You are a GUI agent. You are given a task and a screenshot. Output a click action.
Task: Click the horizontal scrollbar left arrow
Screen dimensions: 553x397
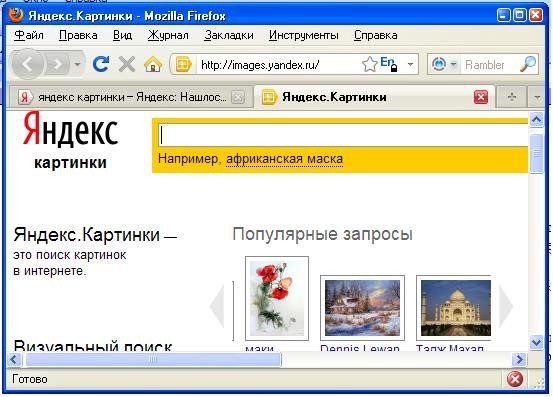pyautogui.click(x=14, y=360)
